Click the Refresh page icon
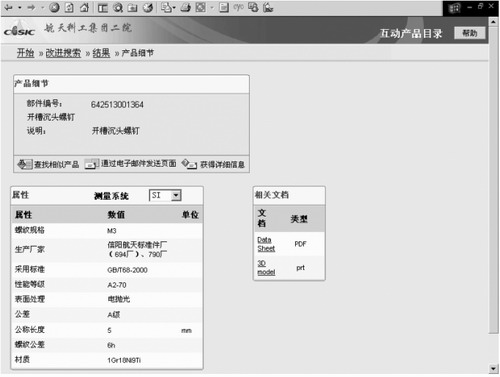Screen dimensions: 500x377 [x=69, y=7]
